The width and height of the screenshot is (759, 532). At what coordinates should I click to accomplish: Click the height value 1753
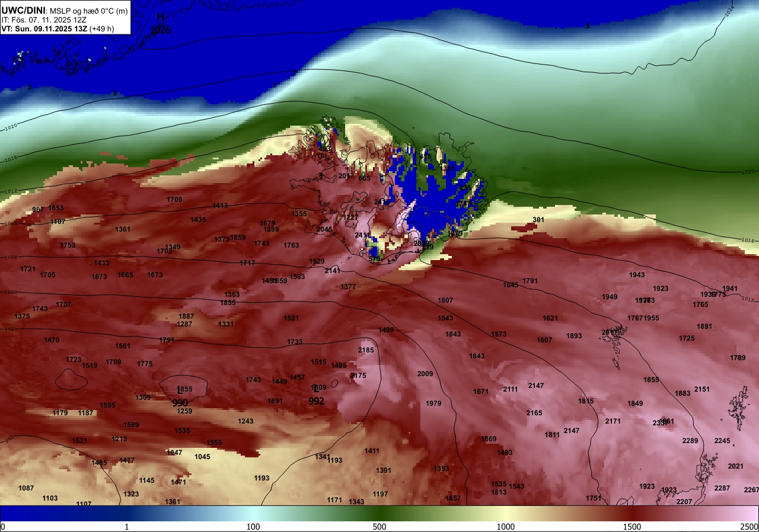pos(68,245)
